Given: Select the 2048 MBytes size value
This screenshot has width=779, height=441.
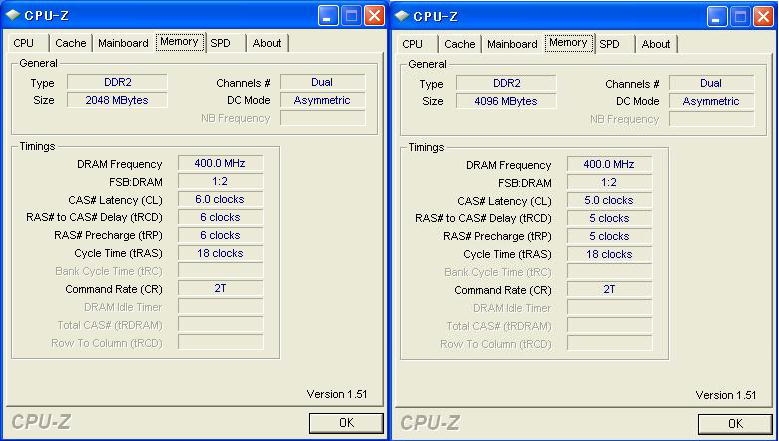Looking at the screenshot, I should point(117,100).
